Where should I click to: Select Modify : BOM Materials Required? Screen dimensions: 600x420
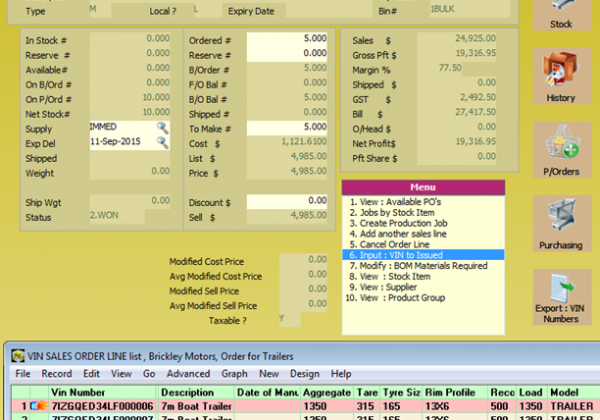click(423, 266)
